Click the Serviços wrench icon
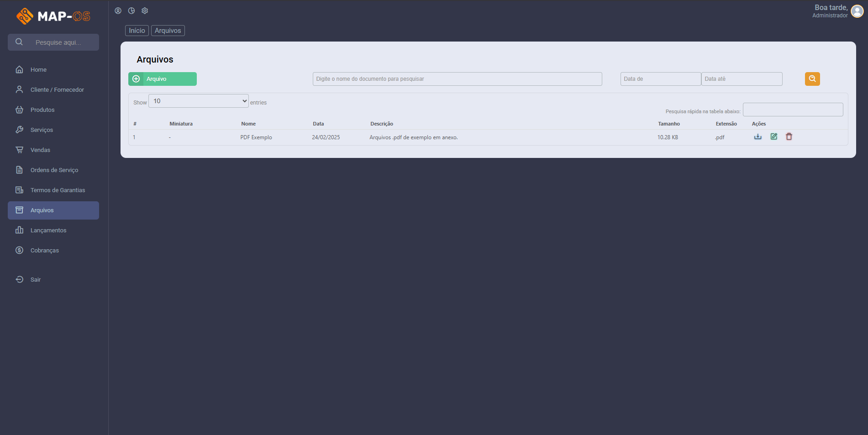868x435 pixels. tap(19, 130)
